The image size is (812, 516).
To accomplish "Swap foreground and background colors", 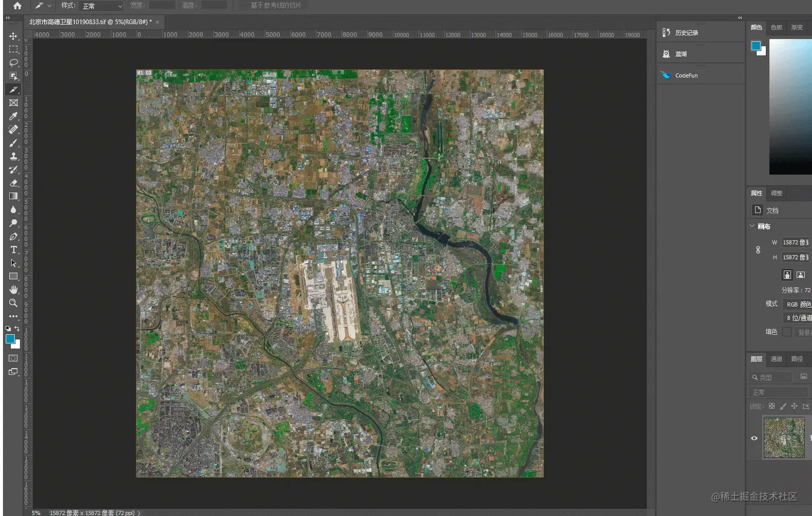I will click(x=17, y=328).
